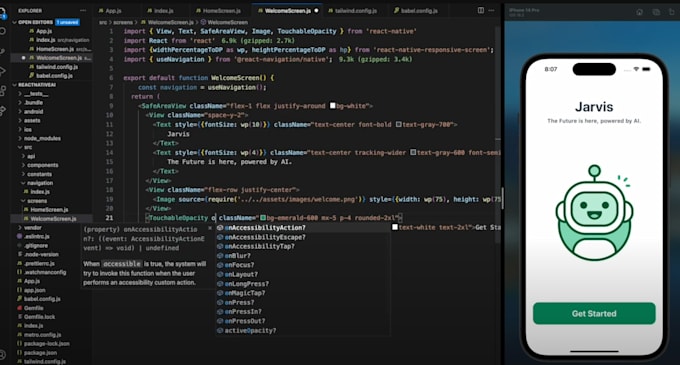Viewport: 680px width, 365px height.
Task: Collapse the REACTNATIVEAI project section
Action: (x=15, y=85)
